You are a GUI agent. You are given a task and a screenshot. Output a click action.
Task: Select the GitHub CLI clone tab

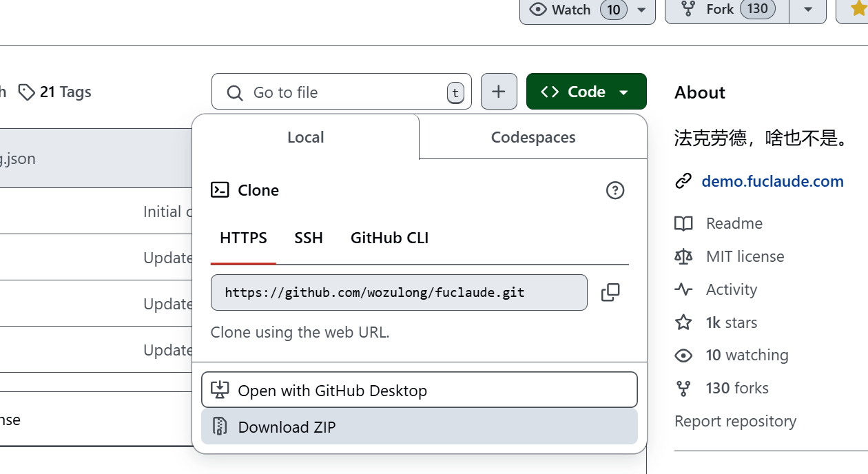click(390, 238)
